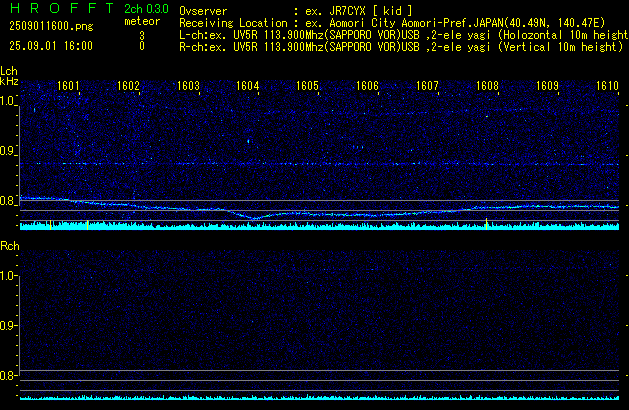Click the 'kHz' axis unit label
The width and height of the screenshot is (629, 410).
coord(9,81)
